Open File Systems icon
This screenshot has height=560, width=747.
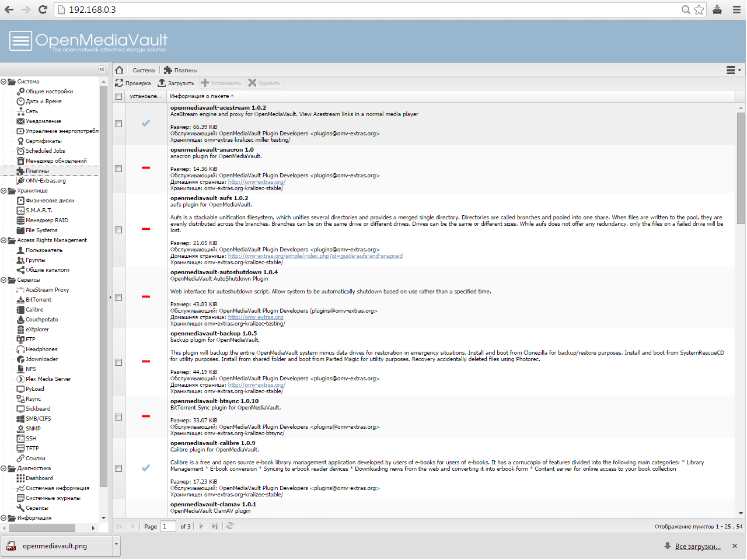(x=20, y=230)
